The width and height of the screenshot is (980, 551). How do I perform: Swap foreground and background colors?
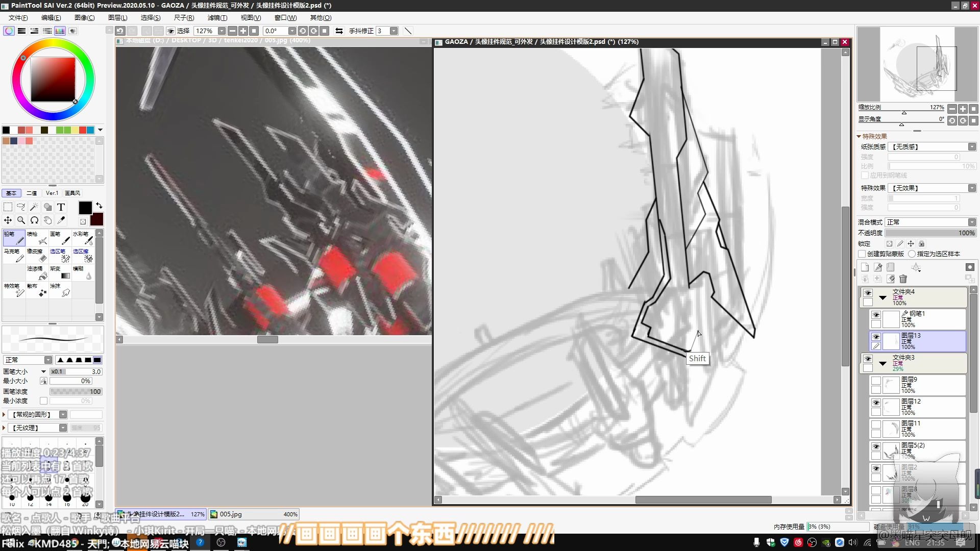[99, 205]
